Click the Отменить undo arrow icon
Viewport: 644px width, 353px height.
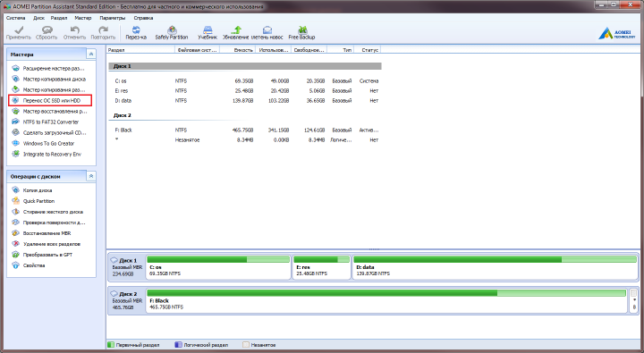point(74,30)
